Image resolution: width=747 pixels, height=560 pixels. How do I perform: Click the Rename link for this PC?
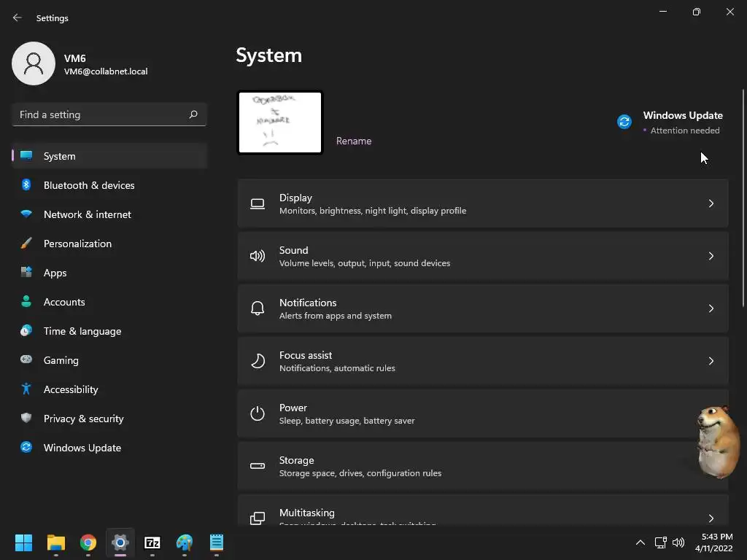point(354,141)
